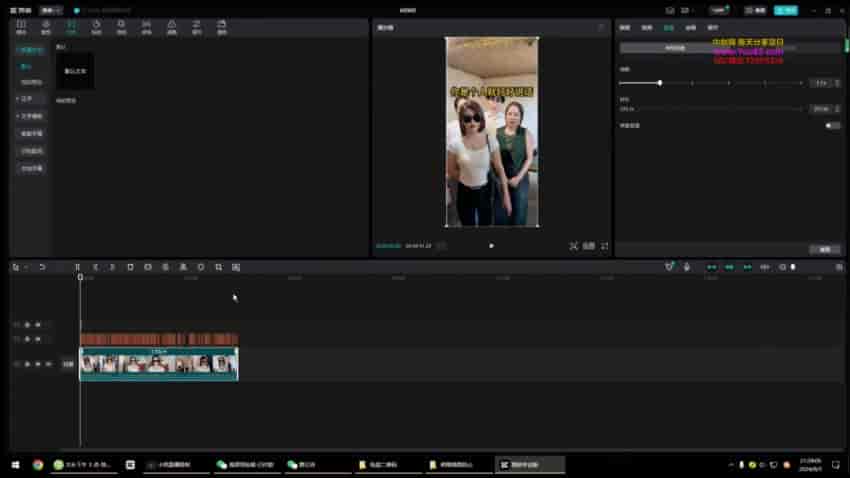
Task: Expand the text template category in left sidebar
Action: (x=31, y=116)
